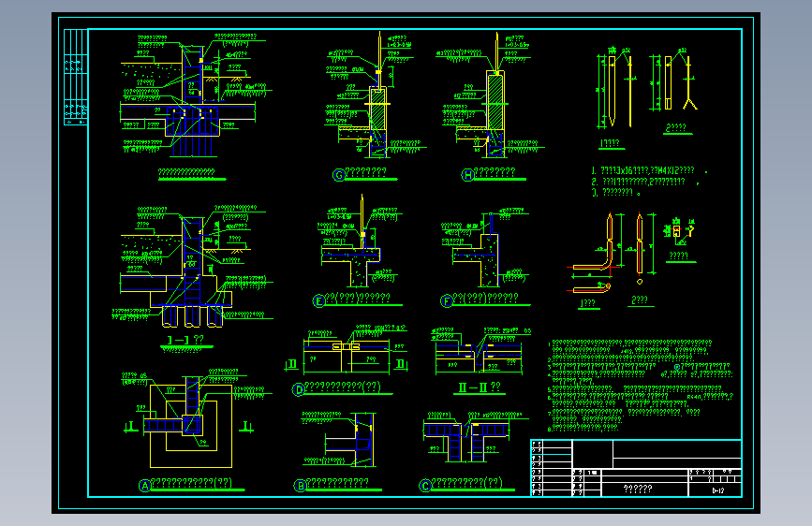Click the circled C detail marker
This screenshot has width=812, height=526.
coord(425,486)
